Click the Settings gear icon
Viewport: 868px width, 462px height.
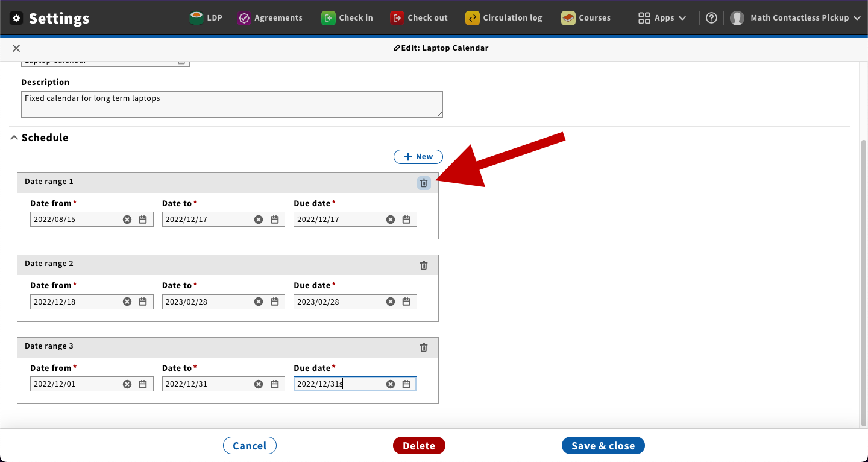(x=16, y=18)
